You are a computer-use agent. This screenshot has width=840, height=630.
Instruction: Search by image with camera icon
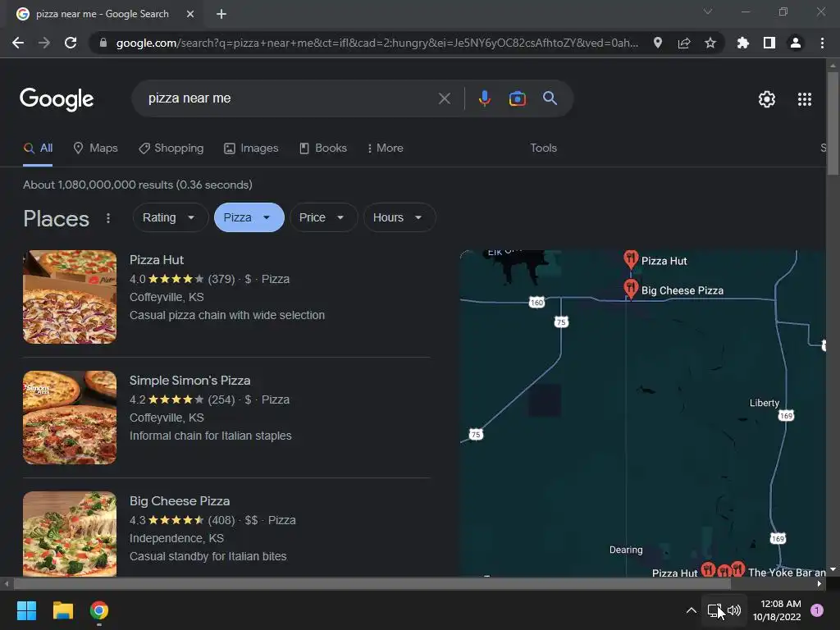point(517,98)
